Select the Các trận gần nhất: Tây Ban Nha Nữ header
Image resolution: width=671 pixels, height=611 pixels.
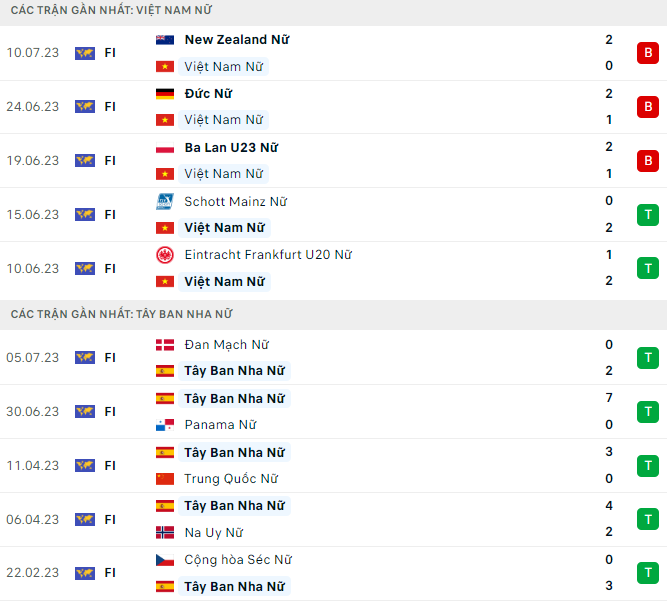[x=121, y=314]
